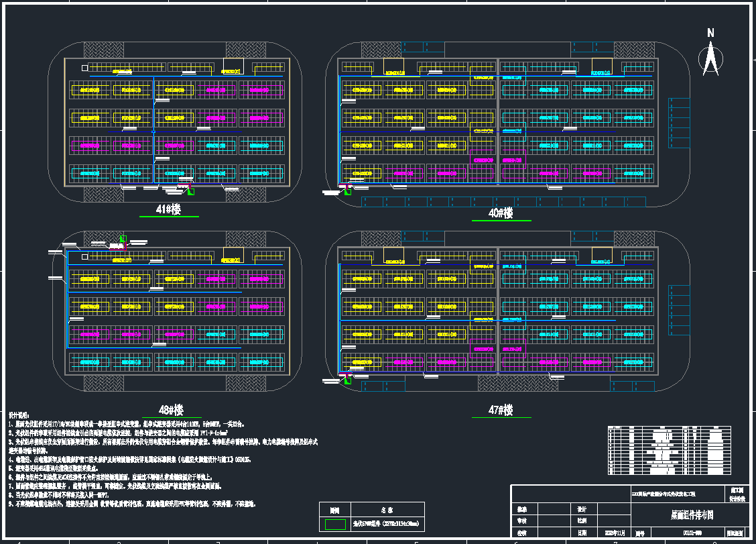This screenshot has height=544, width=756.
Task: Select the 设计说明 design notes heading
Action: point(20,415)
